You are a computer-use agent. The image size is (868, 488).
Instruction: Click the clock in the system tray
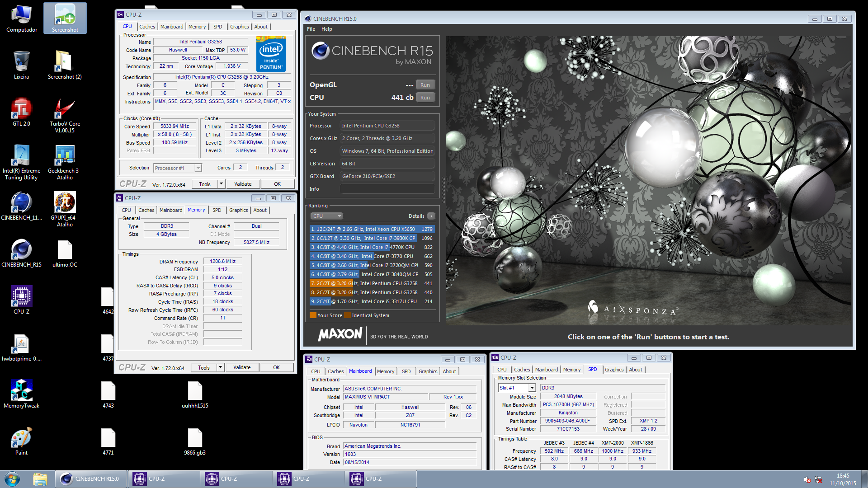(x=843, y=479)
